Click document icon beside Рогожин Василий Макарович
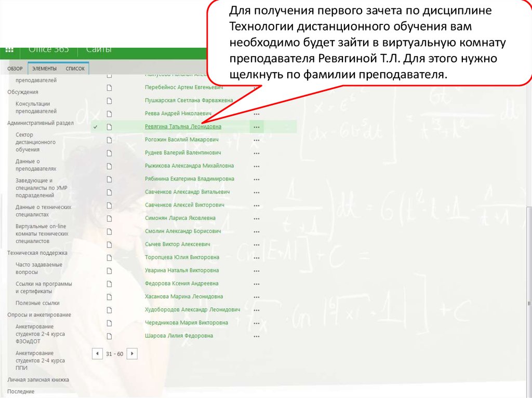The height and width of the screenshot is (398, 532). click(109, 140)
